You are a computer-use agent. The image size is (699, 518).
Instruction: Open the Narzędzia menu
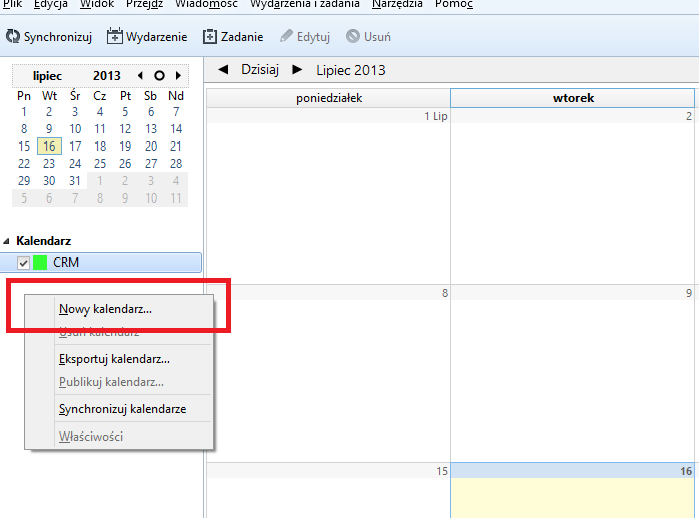point(397,5)
